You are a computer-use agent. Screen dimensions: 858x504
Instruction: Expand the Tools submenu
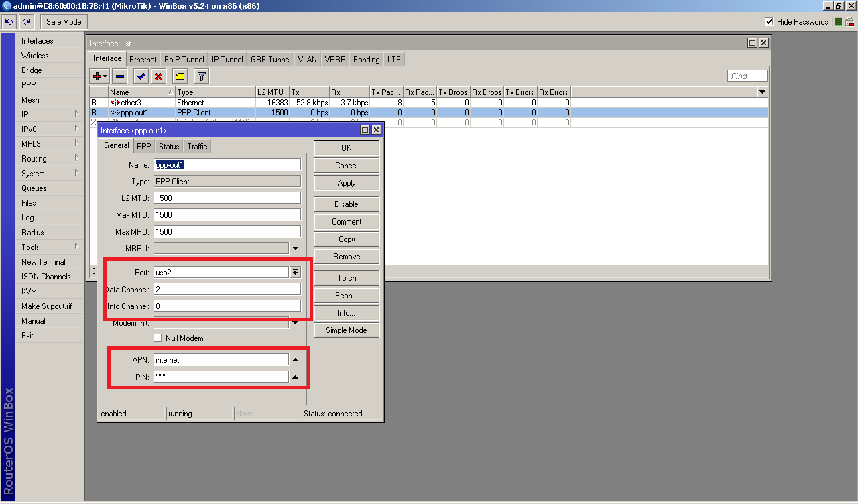point(76,247)
